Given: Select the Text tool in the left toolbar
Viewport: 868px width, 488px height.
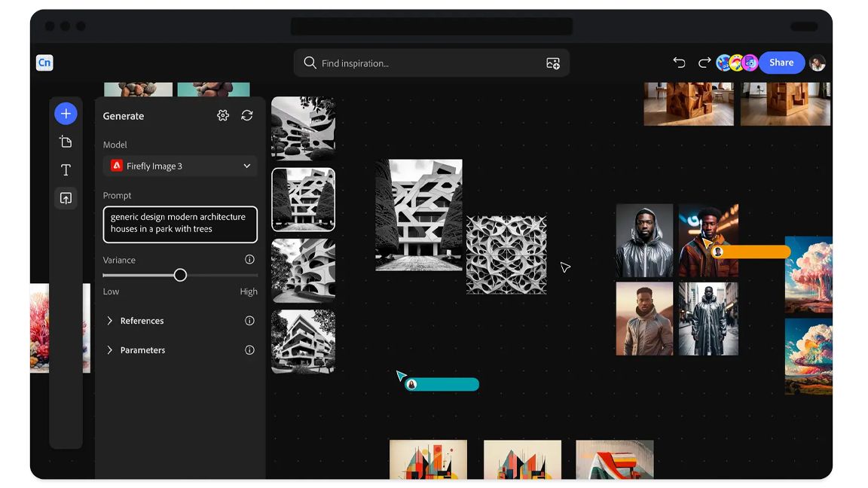Looking at the screenshot, I should (66, 169).
